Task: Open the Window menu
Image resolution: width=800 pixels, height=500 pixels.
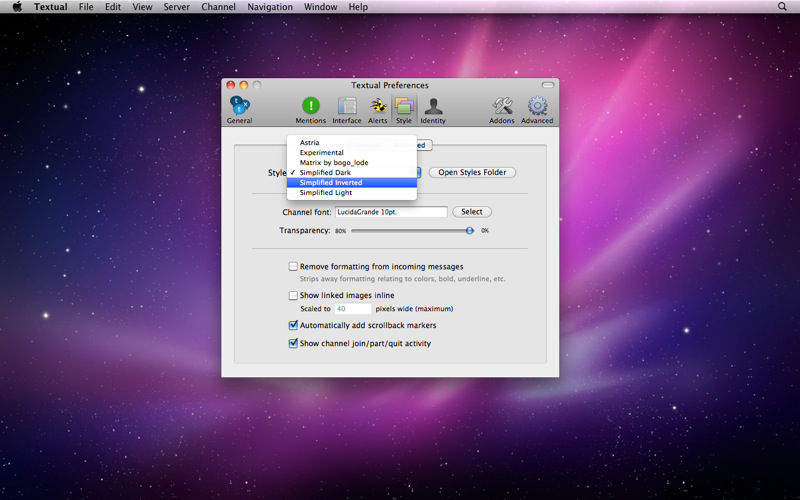Action: [x=320, y=7]
